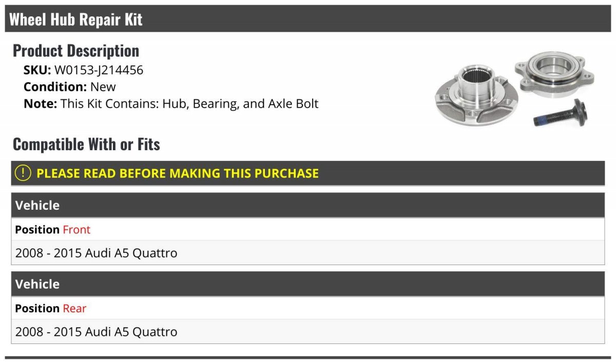Click the bearing image in product photo

coord(555,73)
